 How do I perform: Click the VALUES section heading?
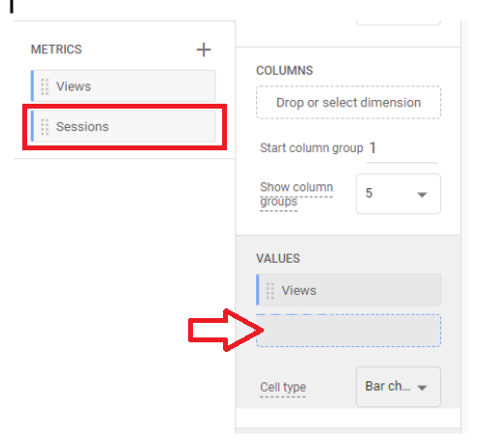(278, 259)
